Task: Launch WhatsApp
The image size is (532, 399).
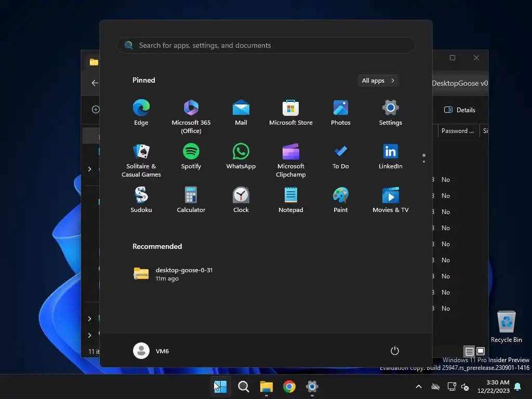Action: (x=241, y=156)
